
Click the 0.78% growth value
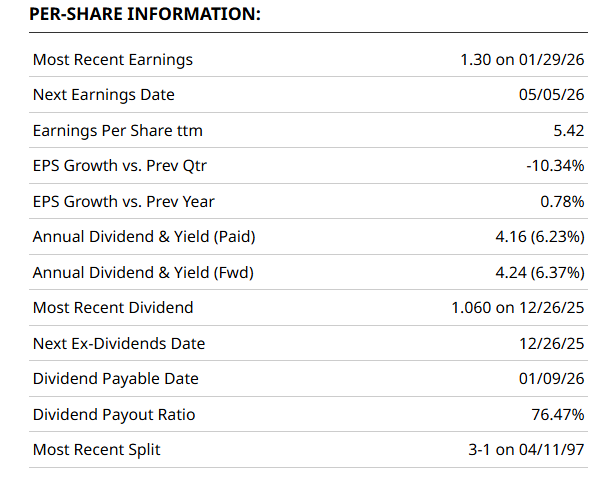(x=562, y=201)
